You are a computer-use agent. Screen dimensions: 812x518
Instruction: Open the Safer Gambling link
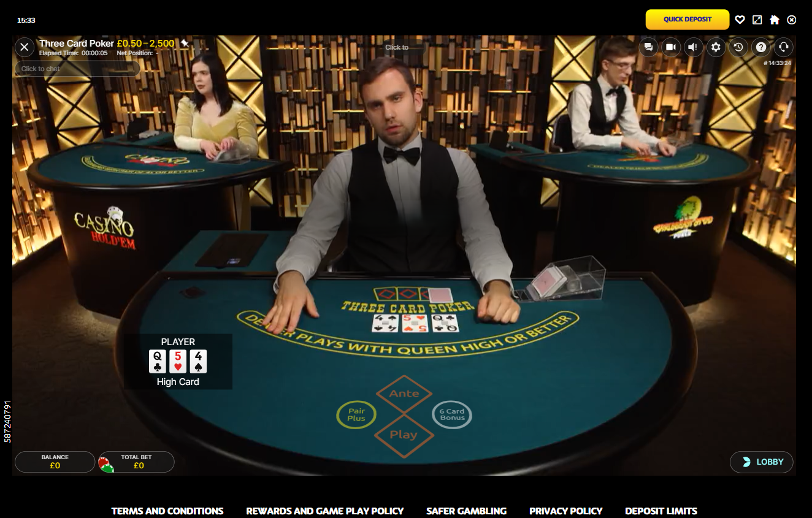[x=467, y=511]
